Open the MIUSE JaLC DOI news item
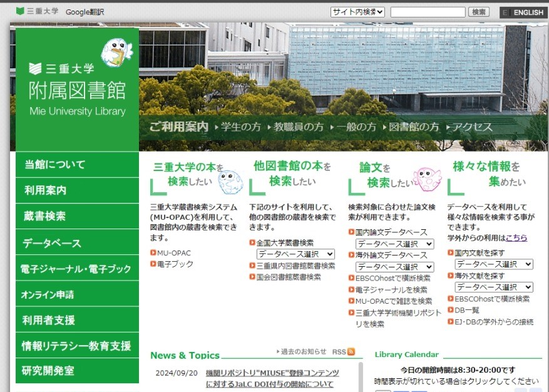 [272, 378]
